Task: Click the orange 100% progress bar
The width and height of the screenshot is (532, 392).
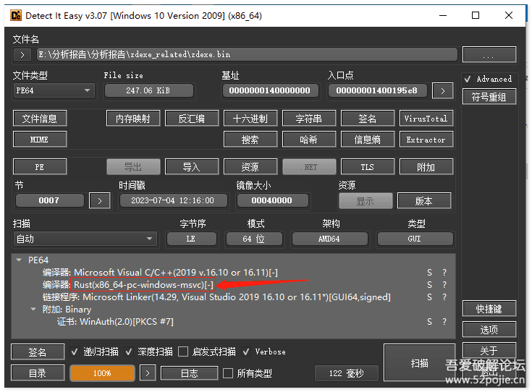Action: pos(102,373)
